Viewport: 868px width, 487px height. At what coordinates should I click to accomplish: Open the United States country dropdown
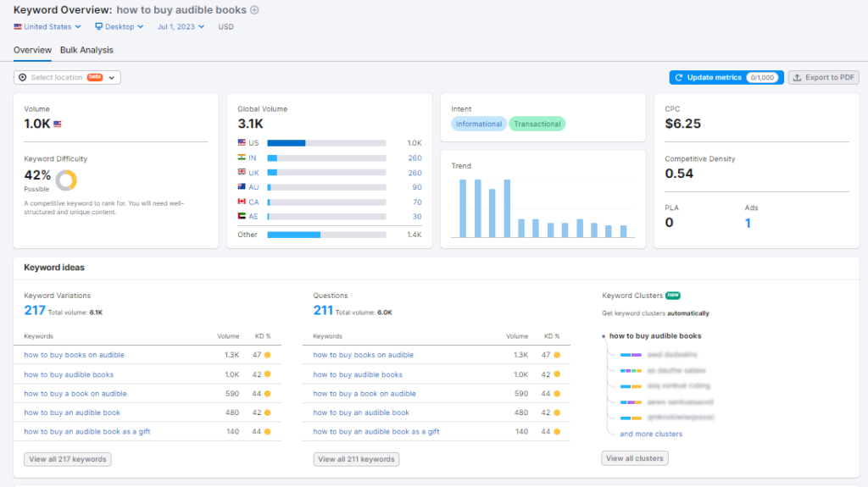click(47, 27)
